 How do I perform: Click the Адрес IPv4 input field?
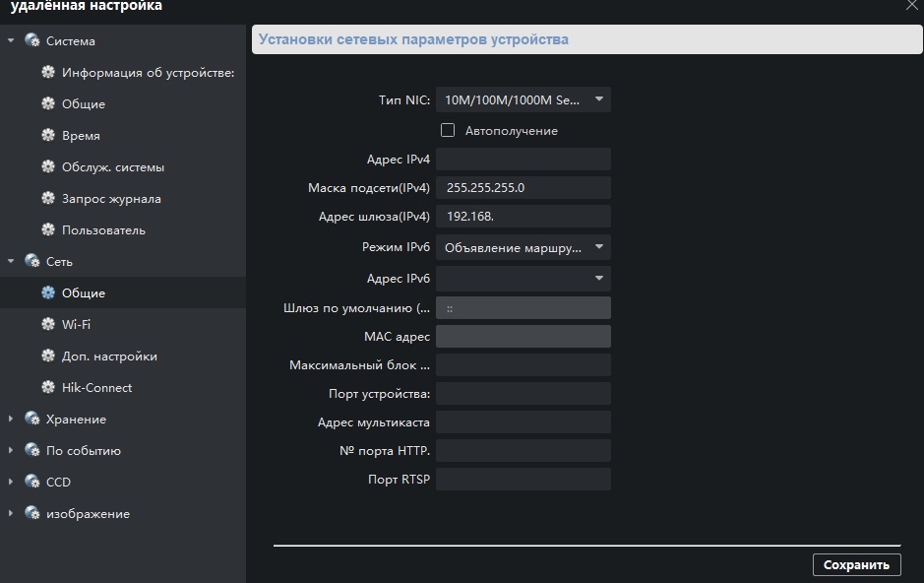[x=523, y=160]
